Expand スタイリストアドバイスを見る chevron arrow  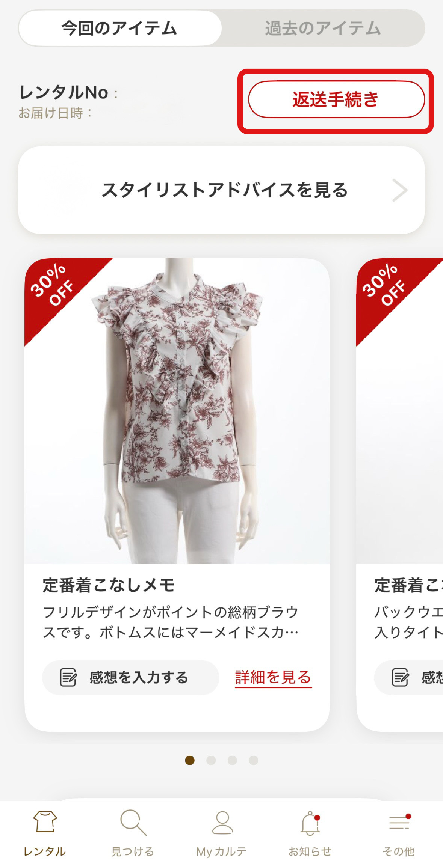[400, 190]
